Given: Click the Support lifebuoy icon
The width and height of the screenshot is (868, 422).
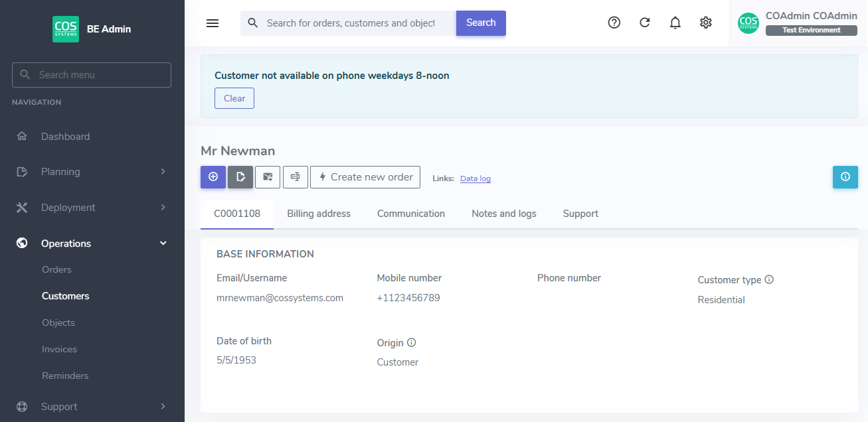Looking at the screenshot, I should pos(22,407).
